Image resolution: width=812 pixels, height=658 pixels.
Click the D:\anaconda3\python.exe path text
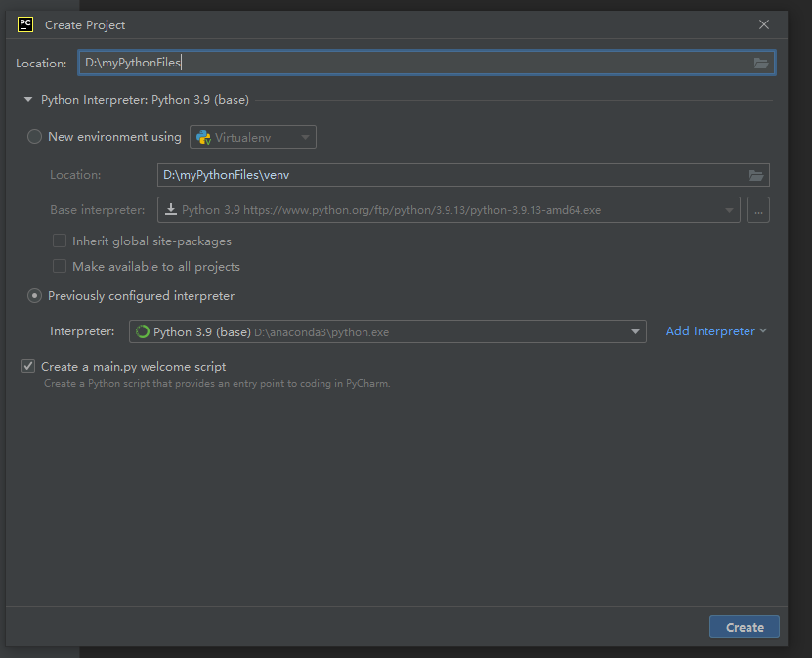pos(321,332)
